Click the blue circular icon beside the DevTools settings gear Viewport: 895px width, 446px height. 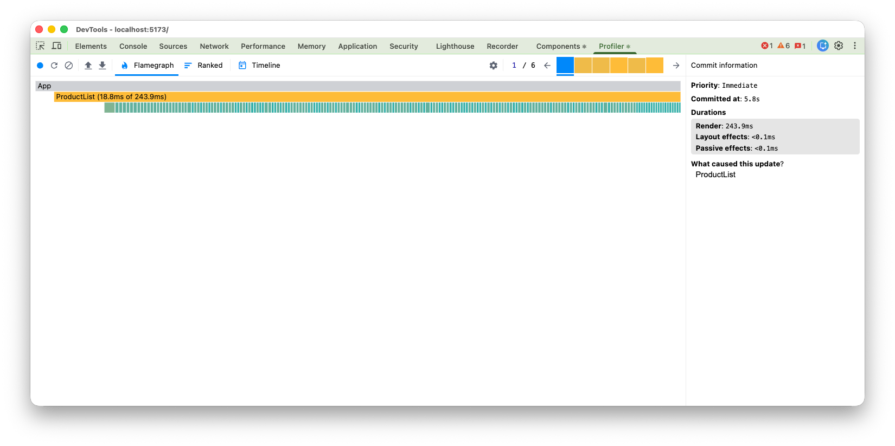point(823,46)
